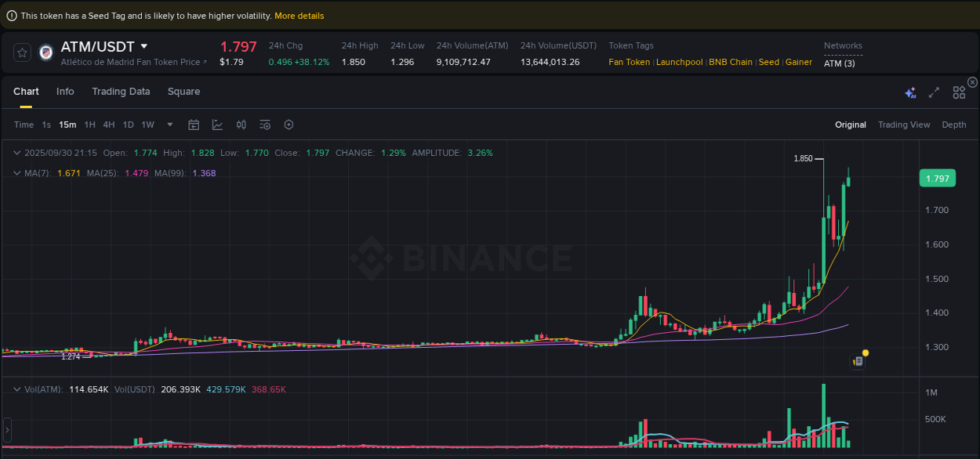The height and width of the screenshot is (459, 980).
Task: Click the star icon to favorite ATM/USDT
Action: point(21,52)
